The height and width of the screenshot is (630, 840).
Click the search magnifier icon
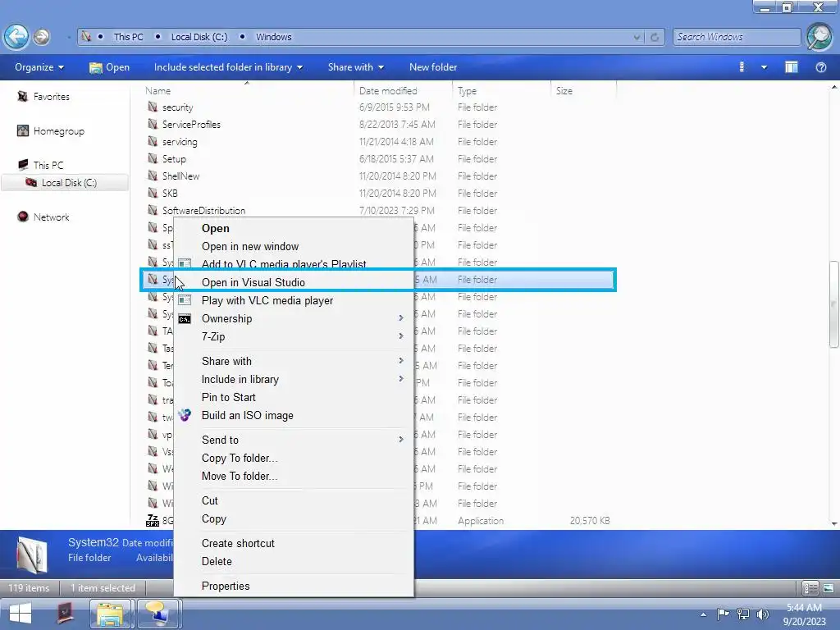pyautogui.click(x=819, y=37)
